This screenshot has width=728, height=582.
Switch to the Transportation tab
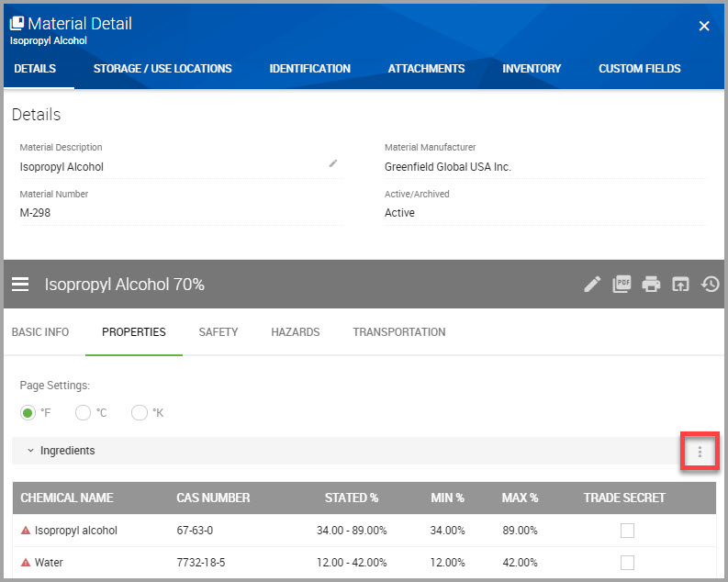(x=399, y=332)
